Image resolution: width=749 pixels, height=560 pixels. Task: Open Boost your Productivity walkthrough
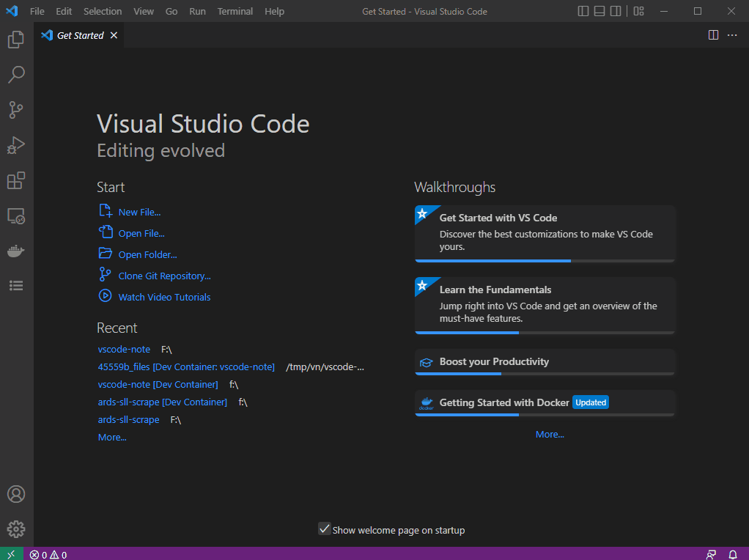(545, 361)
